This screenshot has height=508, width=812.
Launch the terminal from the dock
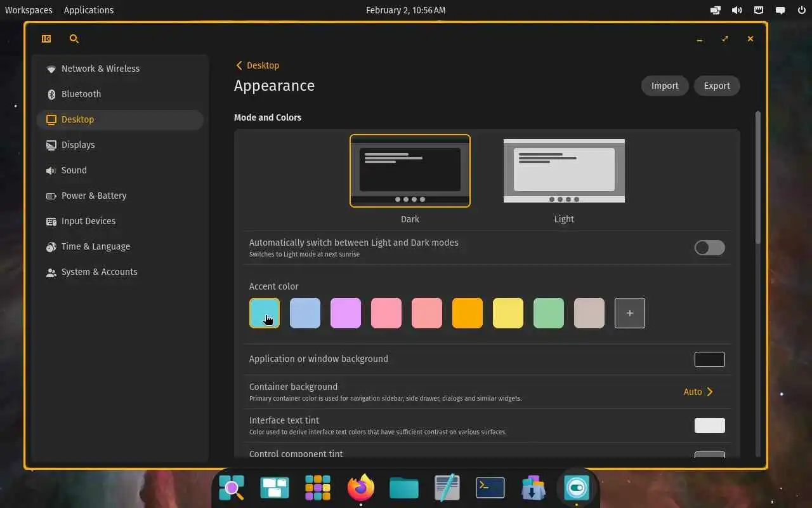(x=490, y=488)
